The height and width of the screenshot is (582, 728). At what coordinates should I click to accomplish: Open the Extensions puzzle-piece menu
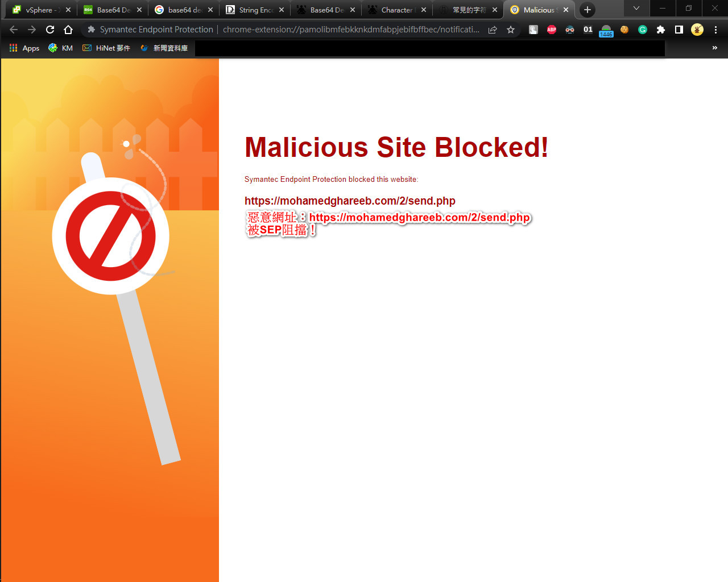click(661, 30)
